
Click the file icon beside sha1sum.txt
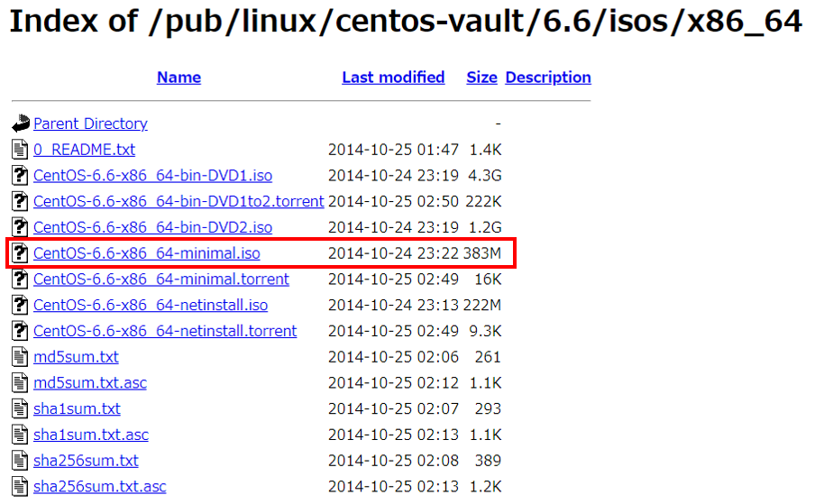tap(20, 409)
